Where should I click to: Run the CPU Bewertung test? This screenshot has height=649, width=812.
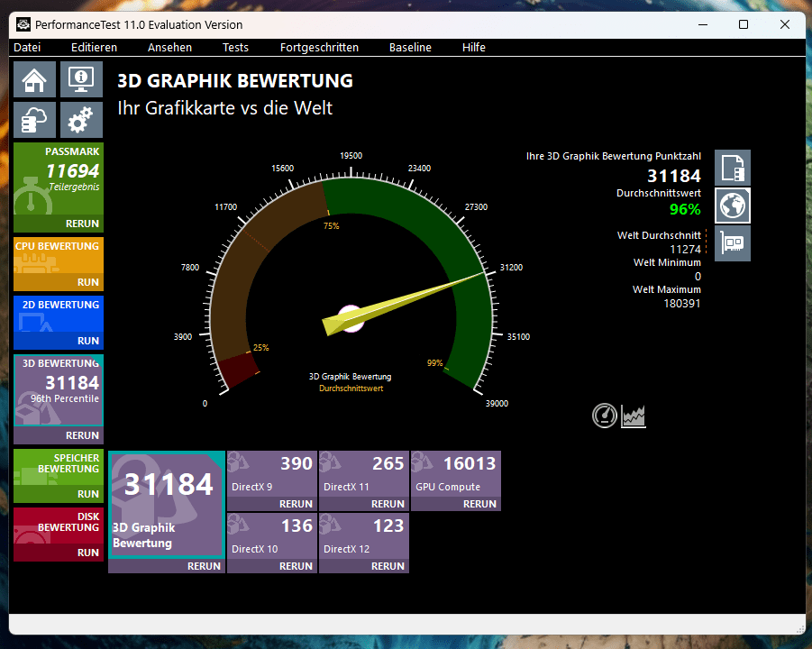coord(87,282)
